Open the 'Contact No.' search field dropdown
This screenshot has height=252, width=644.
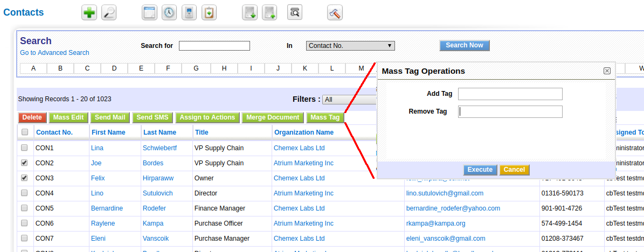350,46
